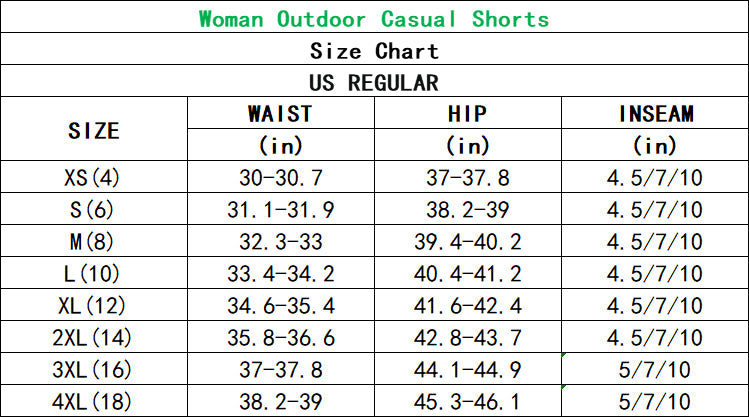Image resolution: width=749 pixels, height=417 pixels.
Task: Select hip measurement 45.3-46.1
Action: coord(467,401)
